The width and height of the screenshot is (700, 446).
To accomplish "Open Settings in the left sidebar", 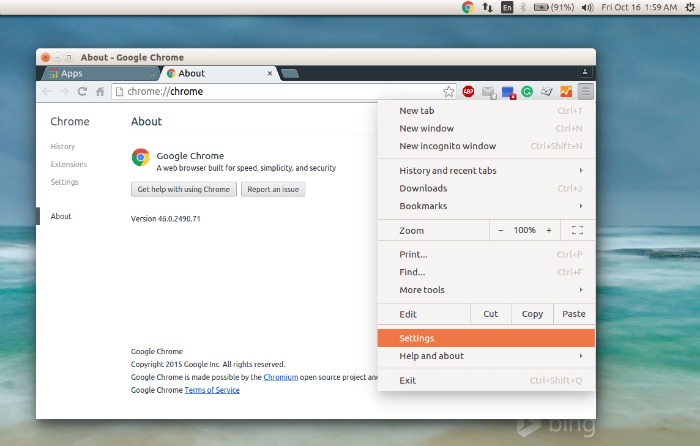I will pyautogui.click(x=64, y=182).
